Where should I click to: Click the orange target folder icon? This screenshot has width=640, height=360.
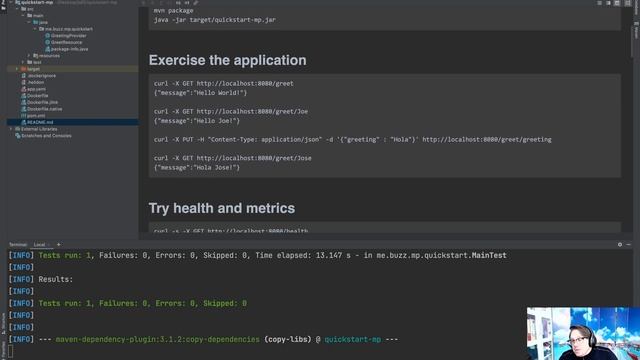[x=23, y=69]
